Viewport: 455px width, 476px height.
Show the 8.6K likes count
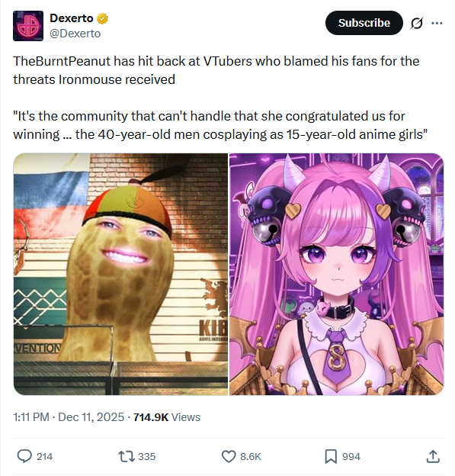click(x=251, y=457)
